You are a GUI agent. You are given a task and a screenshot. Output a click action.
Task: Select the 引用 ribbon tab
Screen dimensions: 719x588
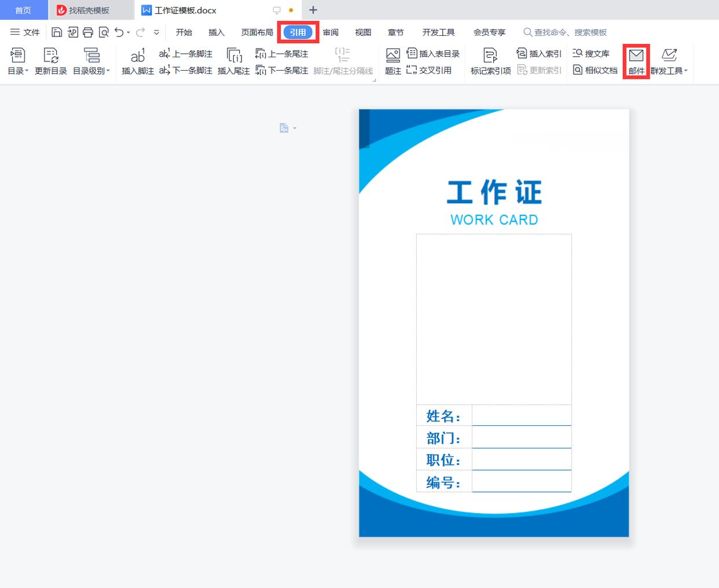(298, 32)
